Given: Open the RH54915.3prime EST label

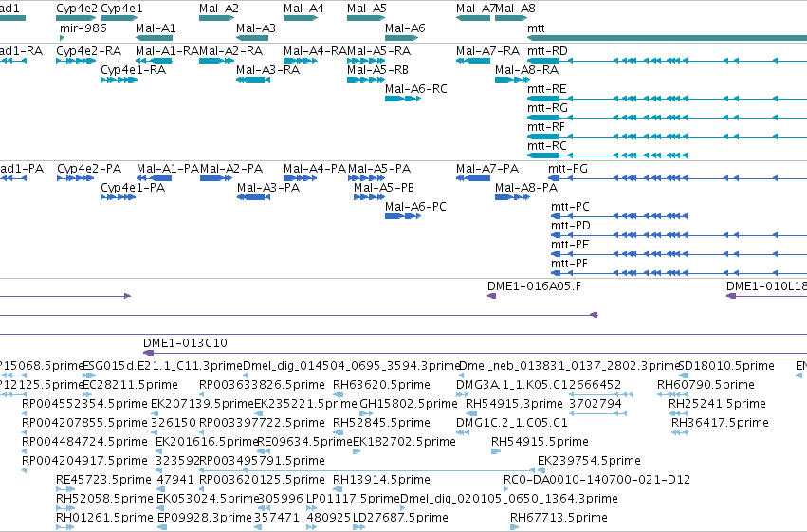Looking at the screenshot, I should [514, 404].
